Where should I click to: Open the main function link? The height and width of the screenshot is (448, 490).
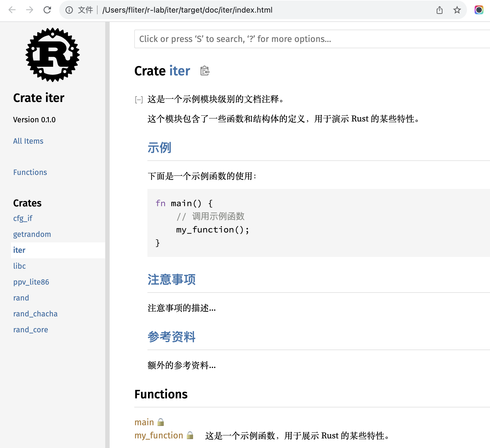coord(144,422)
